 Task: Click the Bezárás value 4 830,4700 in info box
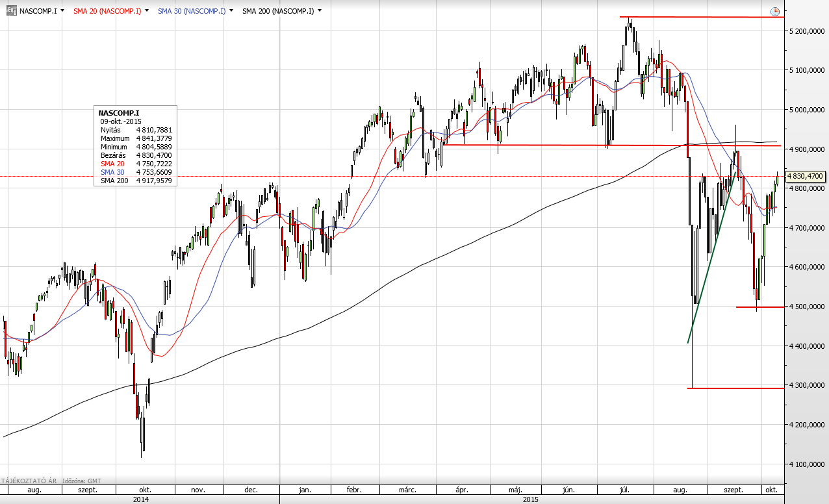[155, 155]
